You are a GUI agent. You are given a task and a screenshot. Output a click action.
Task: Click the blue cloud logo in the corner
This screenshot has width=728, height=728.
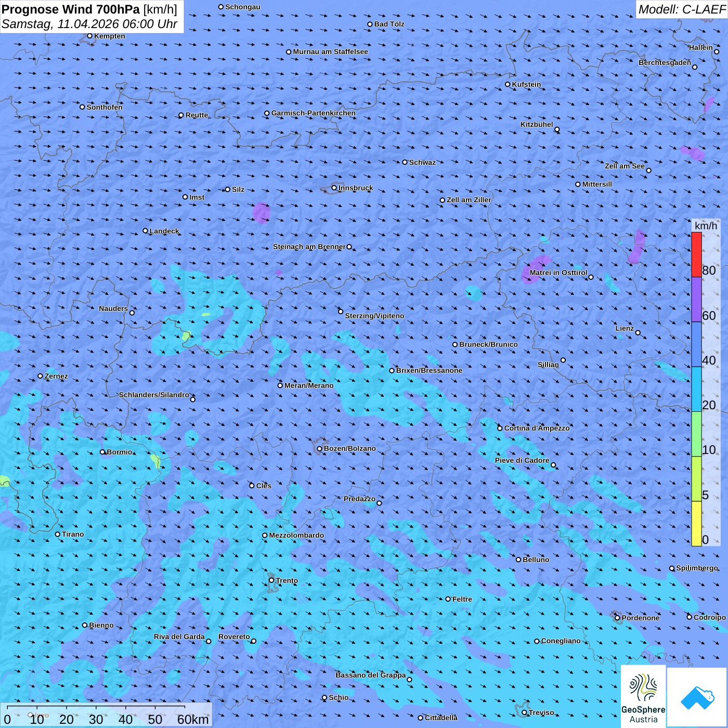coord(697,697)
